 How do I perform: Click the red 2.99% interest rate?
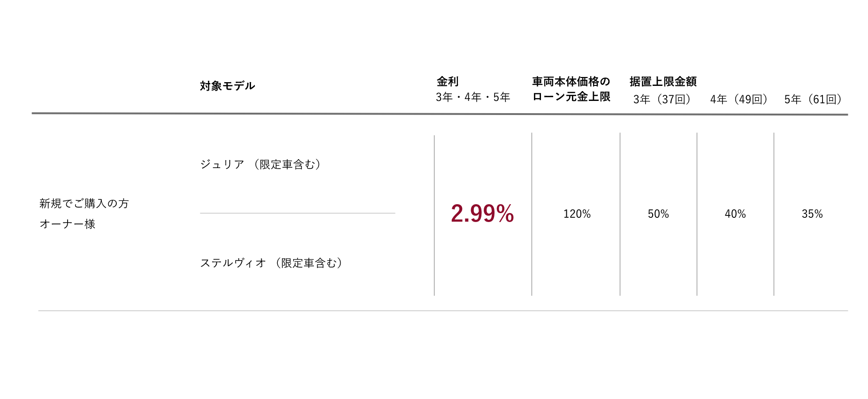click(482, 214)
